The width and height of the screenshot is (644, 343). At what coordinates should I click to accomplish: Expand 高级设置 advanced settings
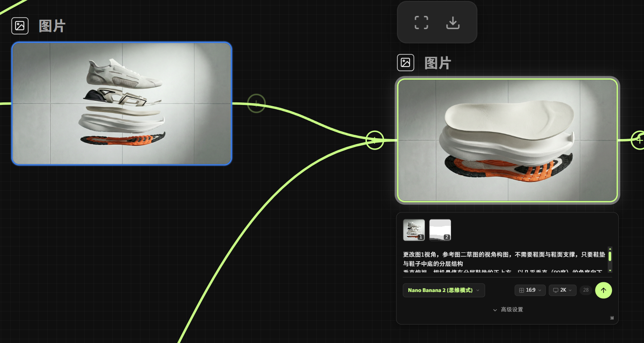tap(508, 310)
